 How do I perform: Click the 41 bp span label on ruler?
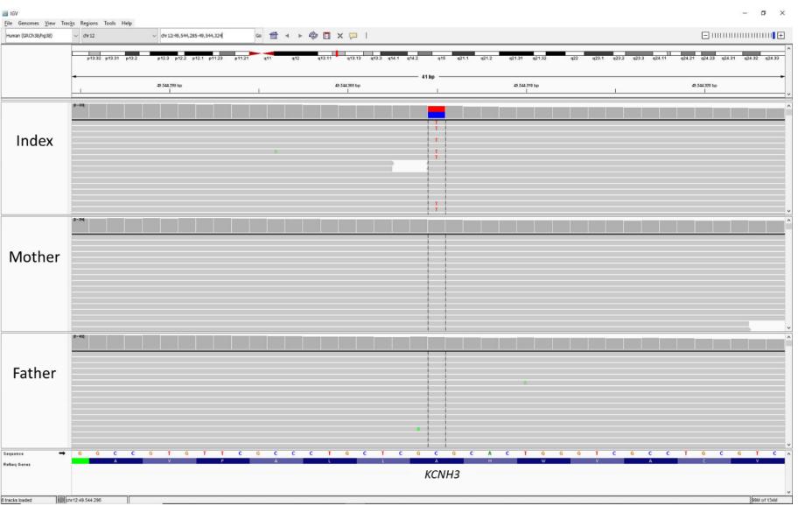coord(428,77)
